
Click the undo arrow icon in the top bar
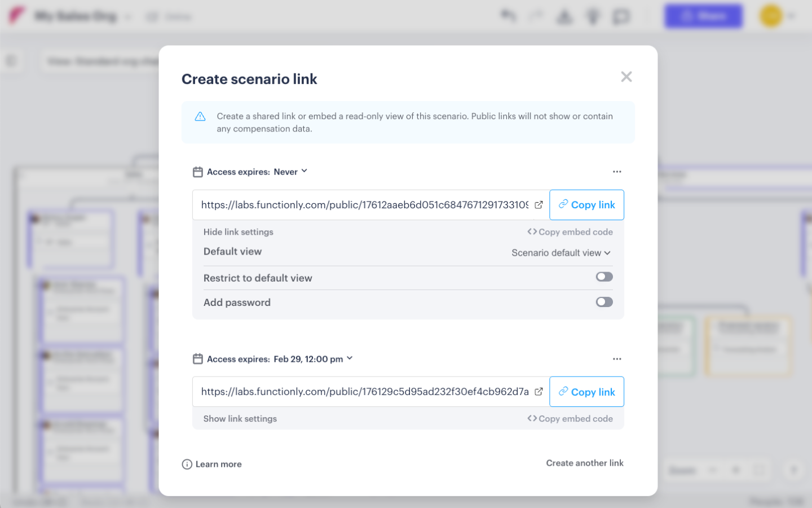click(x=509, y=16)
